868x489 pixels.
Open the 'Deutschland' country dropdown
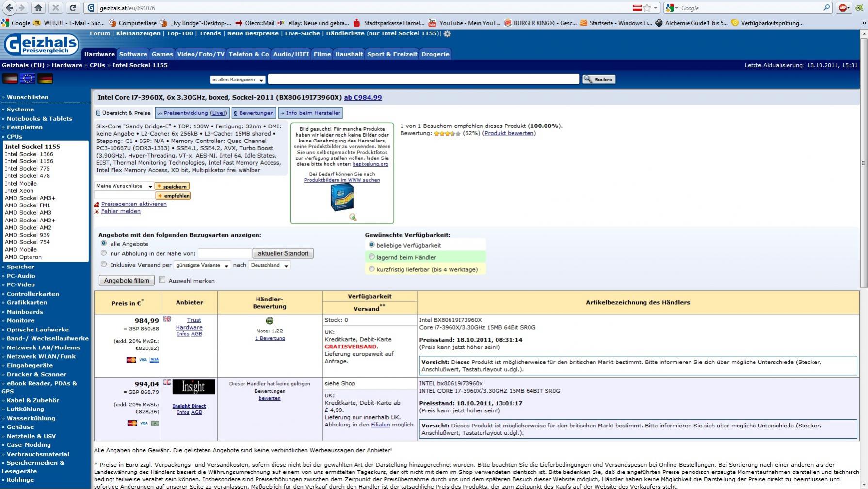pyautogui.click(x=269, y=265)
